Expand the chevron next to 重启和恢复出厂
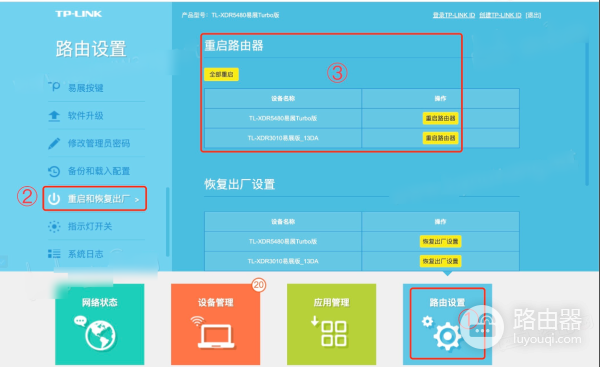Viewport: 600px width, 367px height. pyautogui.click(x=137, y=199)
